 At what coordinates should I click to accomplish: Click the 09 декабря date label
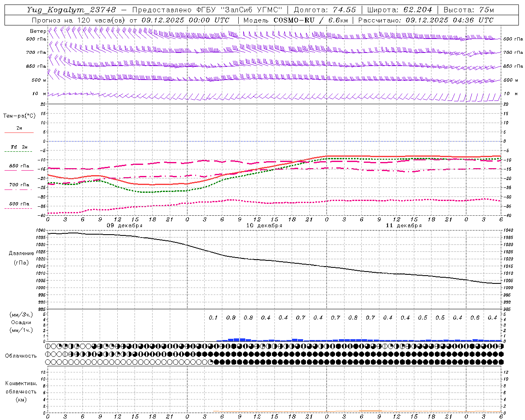pyautogui.click(x=124, y=226)
